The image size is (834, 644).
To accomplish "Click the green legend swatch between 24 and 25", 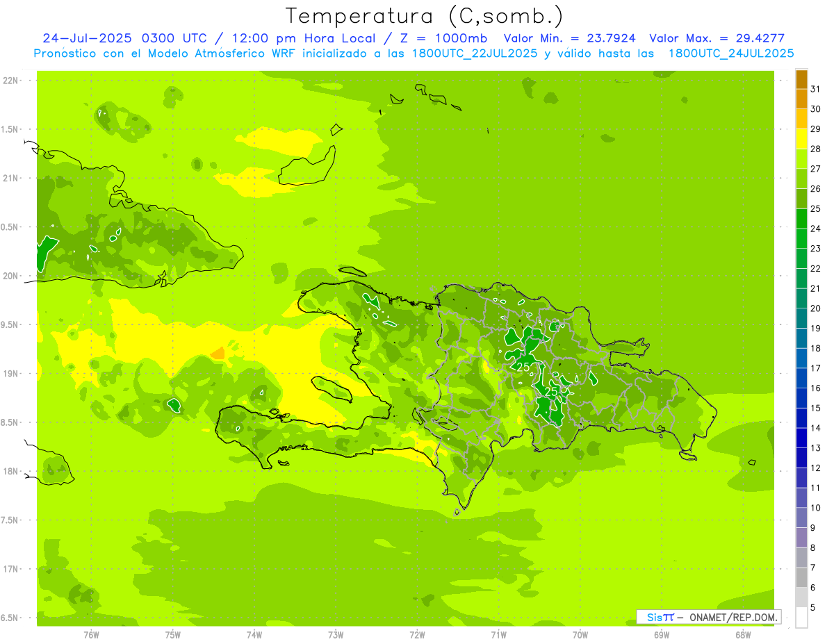I will coord(801,219).
